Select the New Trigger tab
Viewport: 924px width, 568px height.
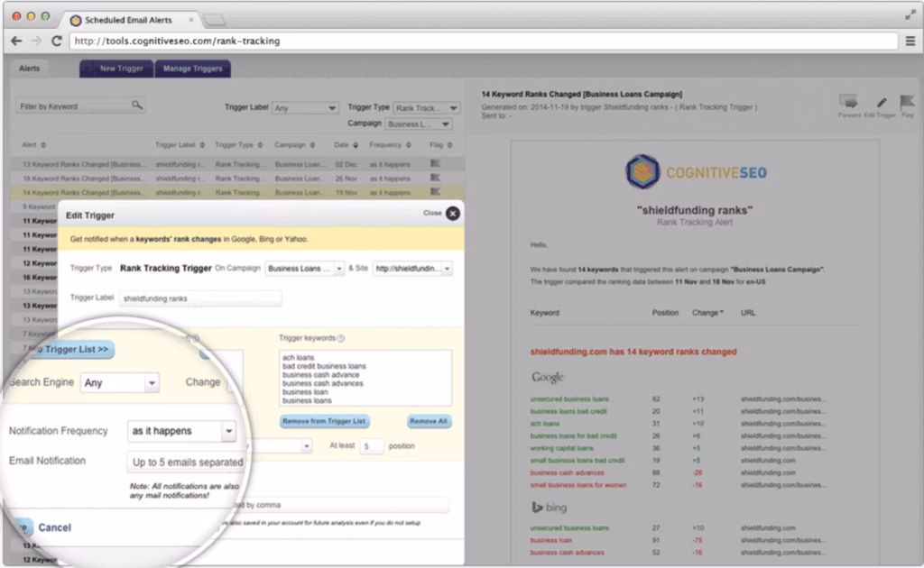pos(115,68)
